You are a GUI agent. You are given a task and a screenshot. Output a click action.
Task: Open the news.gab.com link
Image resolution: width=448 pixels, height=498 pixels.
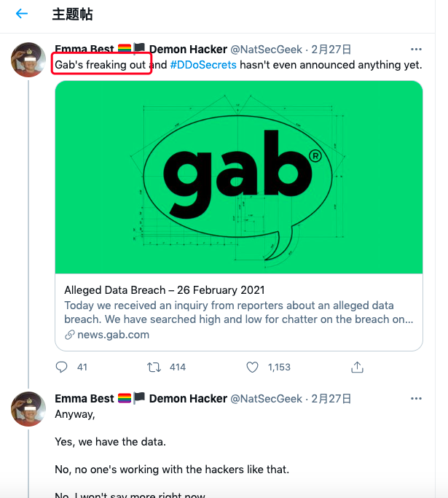tap(113, 335)
